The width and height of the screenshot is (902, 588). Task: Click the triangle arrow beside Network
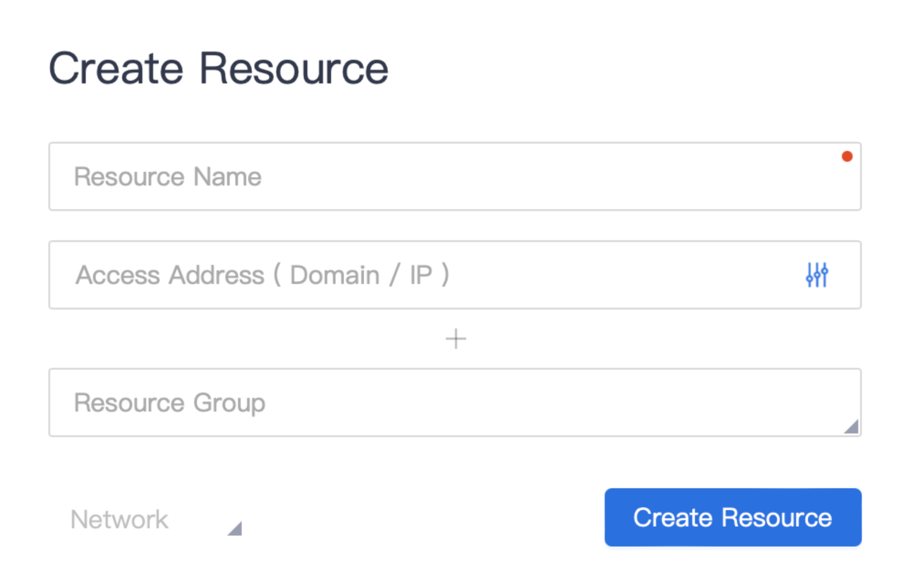[x=235, y=529]
